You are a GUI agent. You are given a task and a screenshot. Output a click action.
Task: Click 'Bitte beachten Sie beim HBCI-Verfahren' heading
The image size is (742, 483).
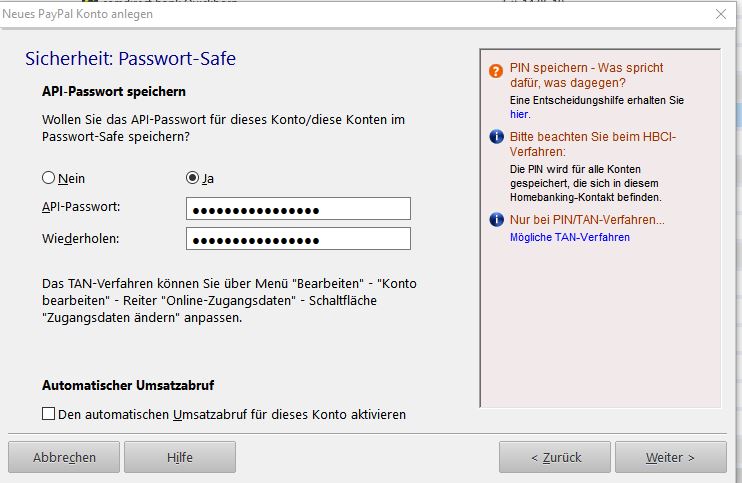pyautogui.click(x=578, y=144)
